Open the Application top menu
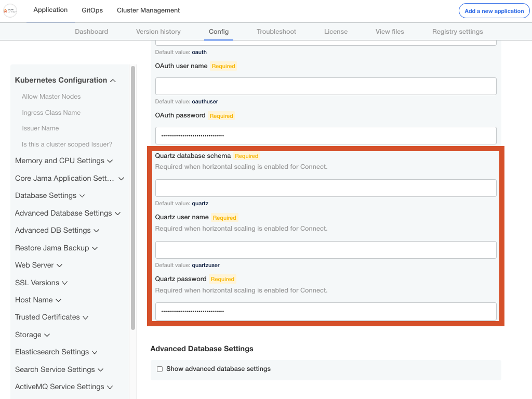 pyautogui.click(x=50, y=10)
